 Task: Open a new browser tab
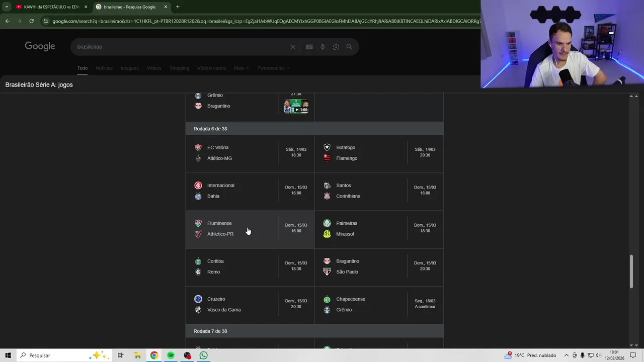click(178, 7)
